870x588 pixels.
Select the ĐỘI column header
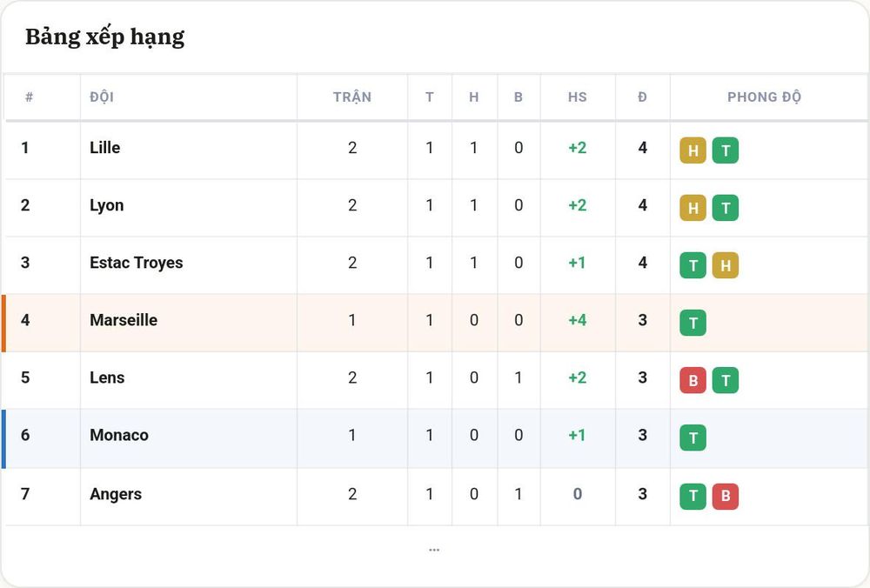pyautogui.click(x=102, y=97)
